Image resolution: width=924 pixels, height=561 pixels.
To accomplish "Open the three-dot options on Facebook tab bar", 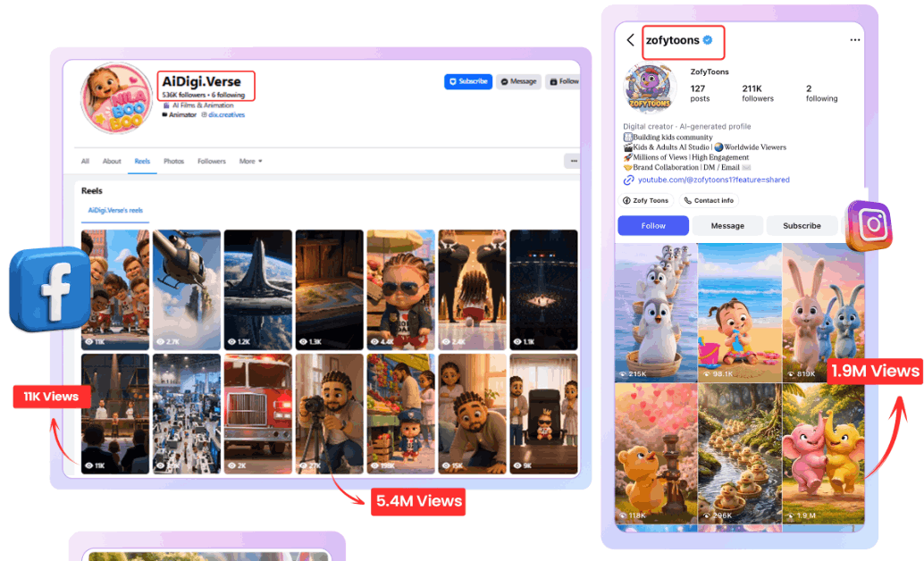I will [x=572, y=161].
